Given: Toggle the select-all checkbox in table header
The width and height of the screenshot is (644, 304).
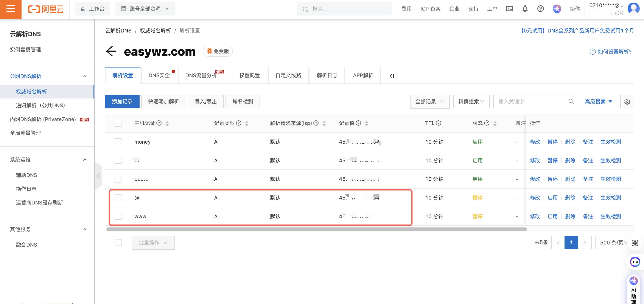Looking at the screenshot, I should tap(118, 123).
